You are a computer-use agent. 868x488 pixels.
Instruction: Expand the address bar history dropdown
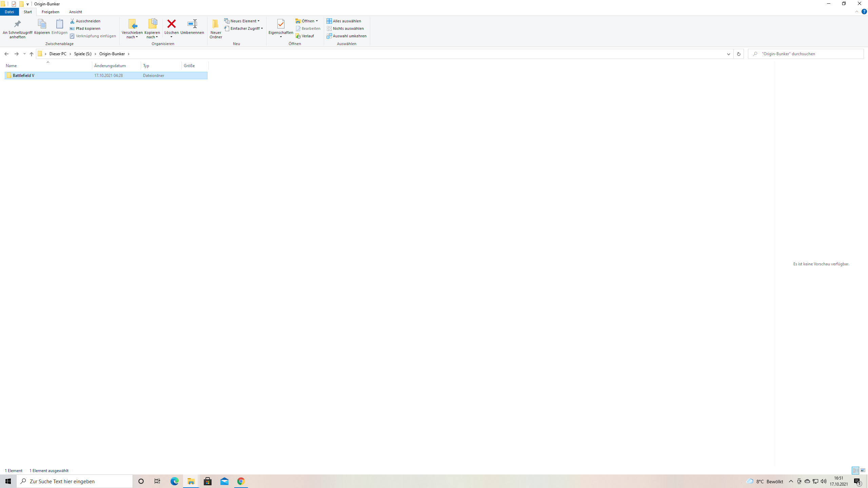[x=728, y=54]
